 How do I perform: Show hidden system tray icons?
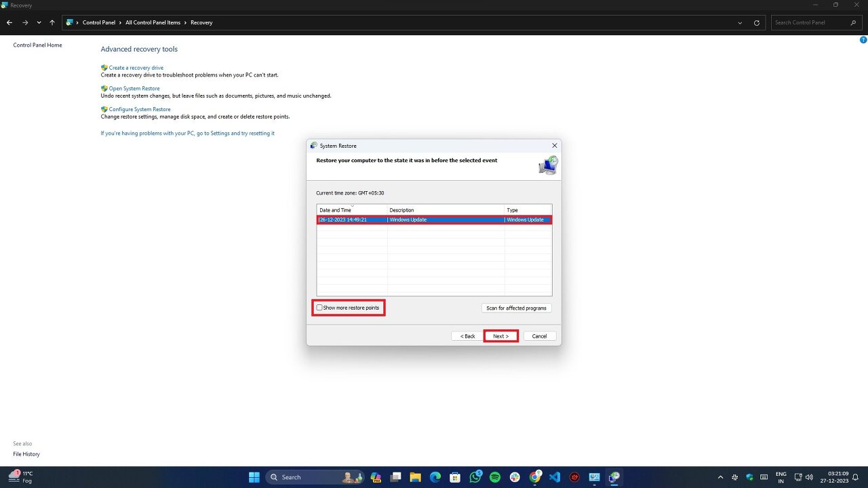[x=720, y=477]
